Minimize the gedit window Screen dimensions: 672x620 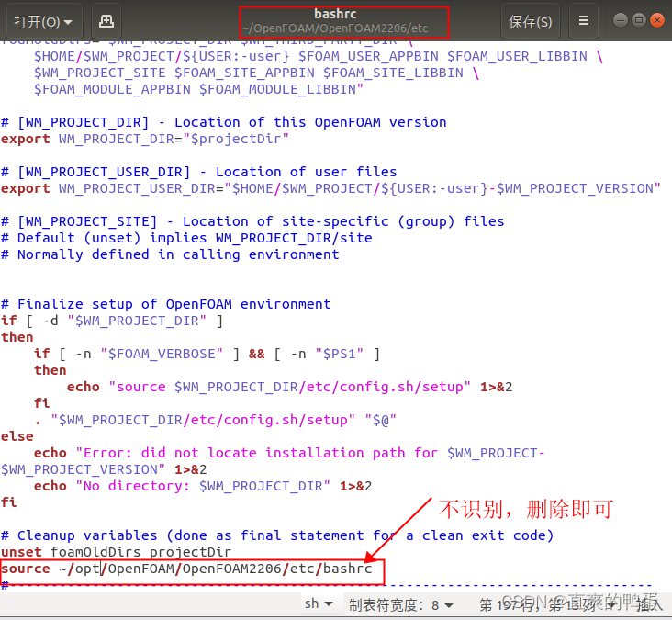621,20
